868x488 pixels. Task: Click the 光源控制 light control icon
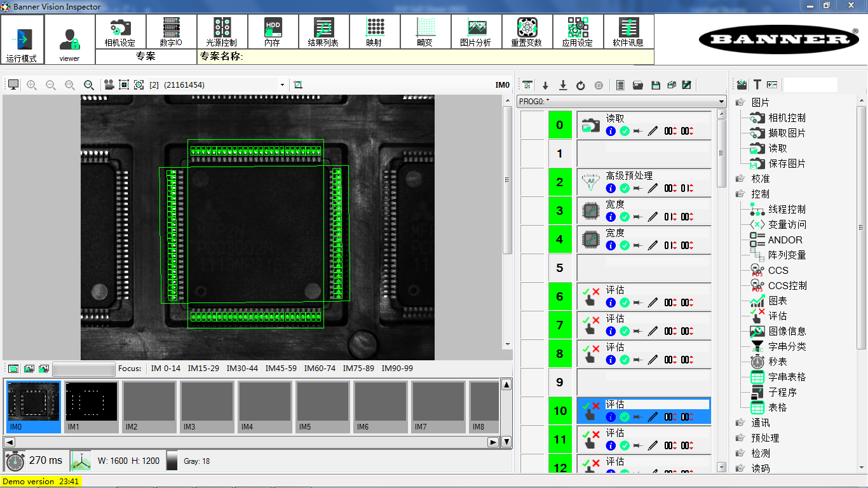pos(222,32)
